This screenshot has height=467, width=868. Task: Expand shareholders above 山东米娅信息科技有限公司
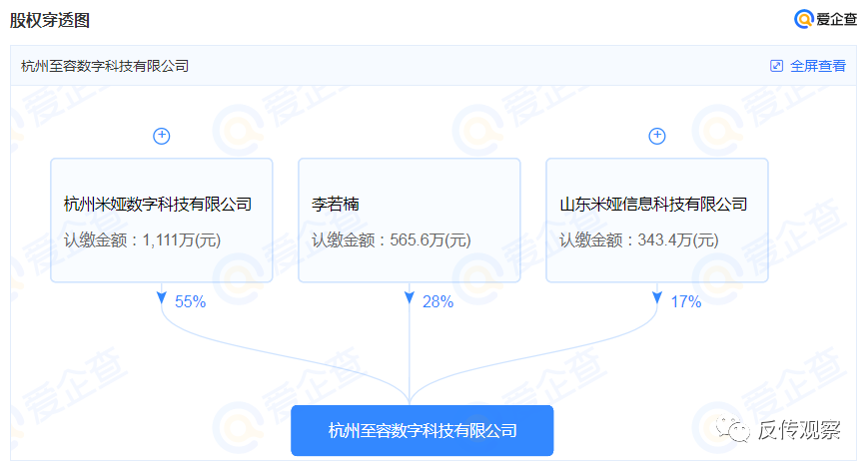tap(656, 136)
